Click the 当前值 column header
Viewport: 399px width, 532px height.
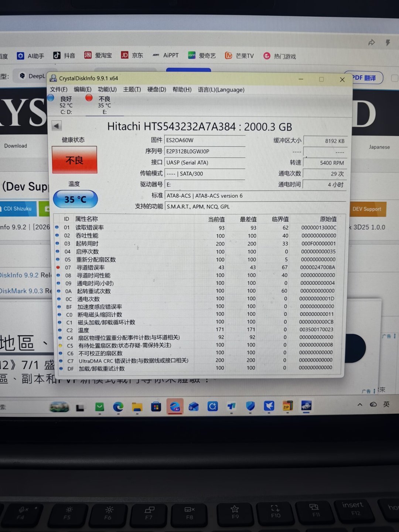[x=216, y=219]
